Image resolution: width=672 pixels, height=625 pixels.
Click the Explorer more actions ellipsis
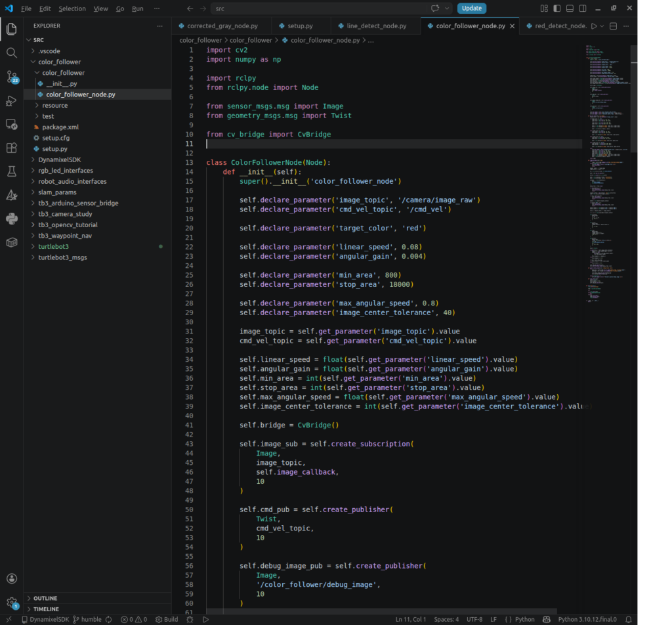pos(160,26)
